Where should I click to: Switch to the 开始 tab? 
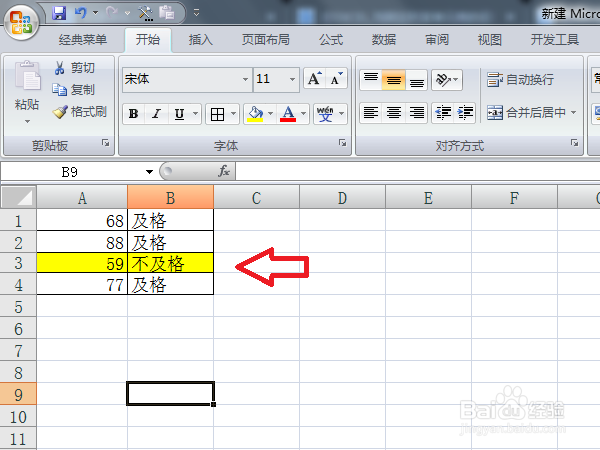pyautogui.click(x=148, y=39)
